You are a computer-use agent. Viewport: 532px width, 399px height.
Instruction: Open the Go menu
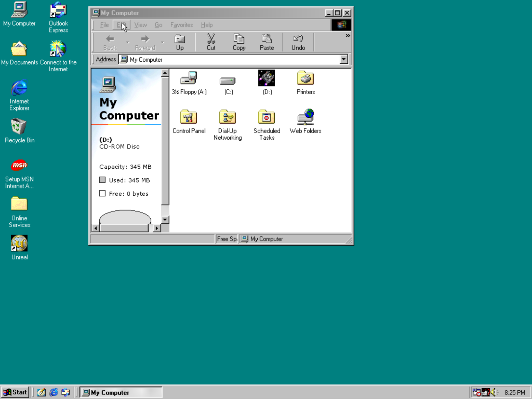(x=159, y=25)
